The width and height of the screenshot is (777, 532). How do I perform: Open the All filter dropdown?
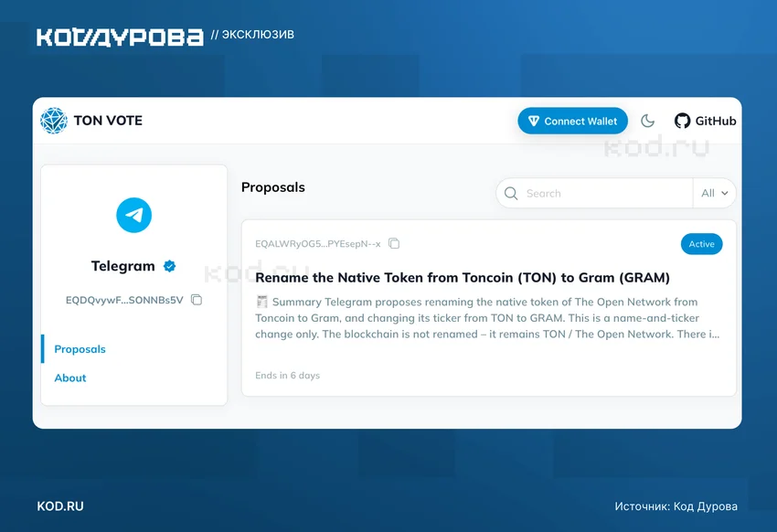[714, 193]
